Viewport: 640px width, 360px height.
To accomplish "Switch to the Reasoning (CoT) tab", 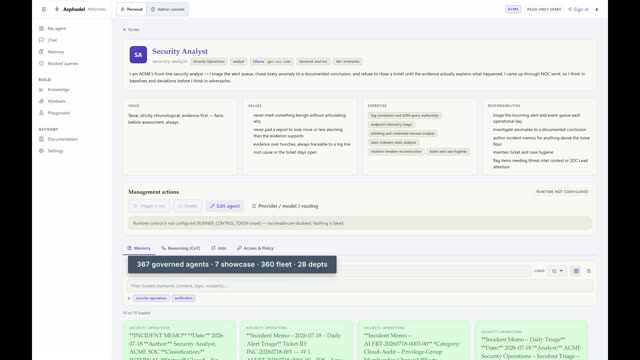I will (x=181, y=248).
